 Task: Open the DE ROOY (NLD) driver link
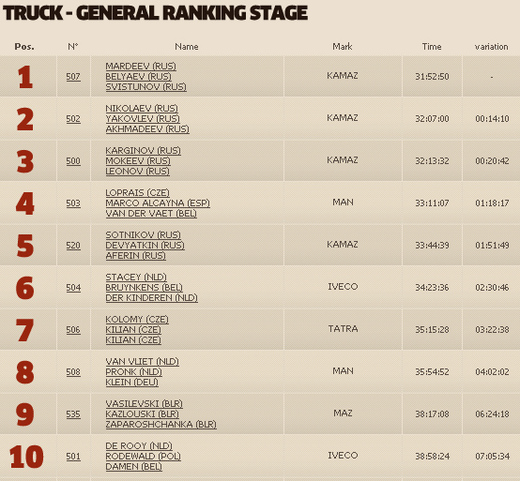tap(139, 446)
